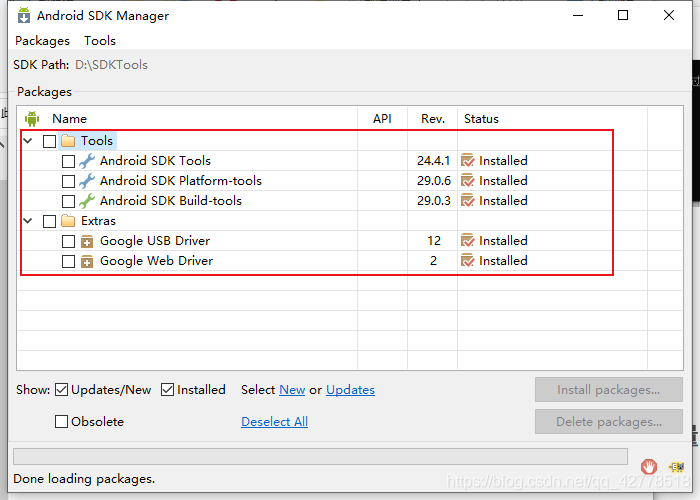Click the green wrench icon beside Android SDK Build-tools
The height and width of the screenshot is (500, 700).
pyautogui.click(x=87, y=201)
